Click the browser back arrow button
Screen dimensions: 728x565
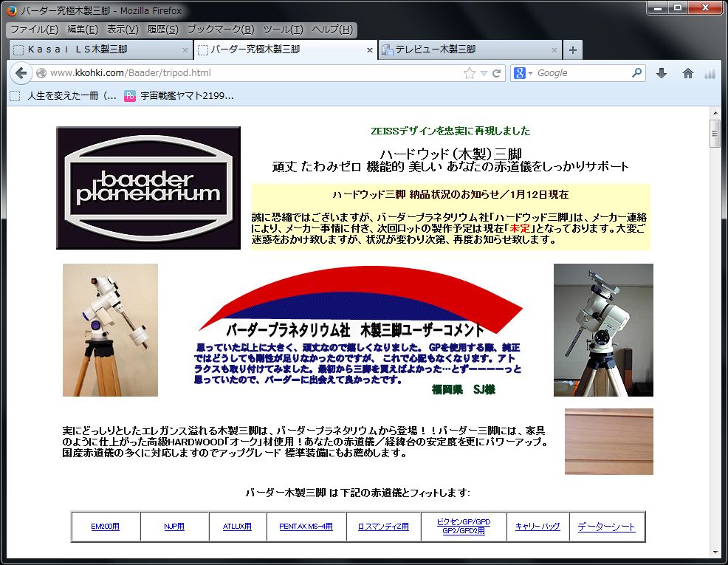click(x=21, y=73)
